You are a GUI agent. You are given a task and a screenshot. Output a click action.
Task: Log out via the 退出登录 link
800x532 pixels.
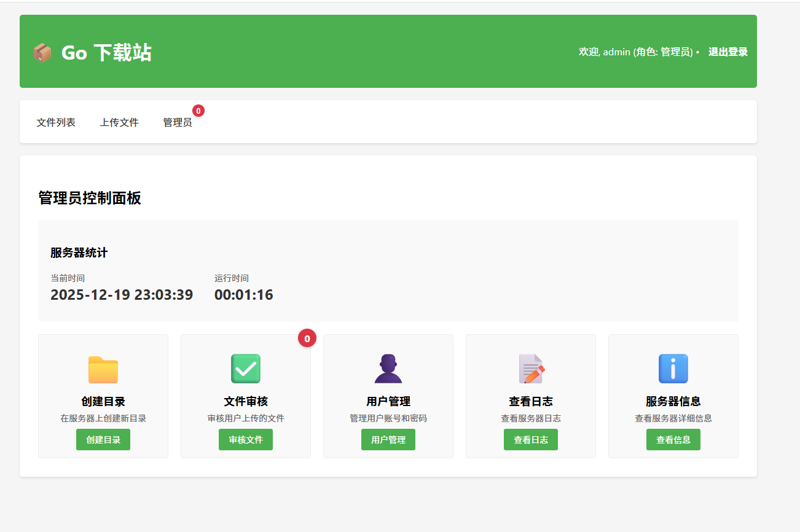(727, 52)
